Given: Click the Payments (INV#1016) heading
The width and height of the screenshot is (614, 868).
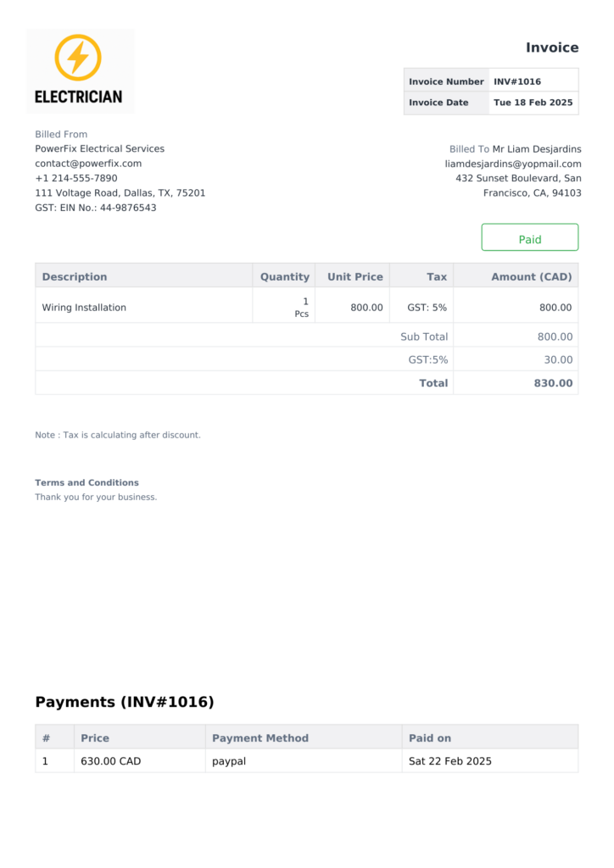Looking at the screenshot, I should 125,702.
